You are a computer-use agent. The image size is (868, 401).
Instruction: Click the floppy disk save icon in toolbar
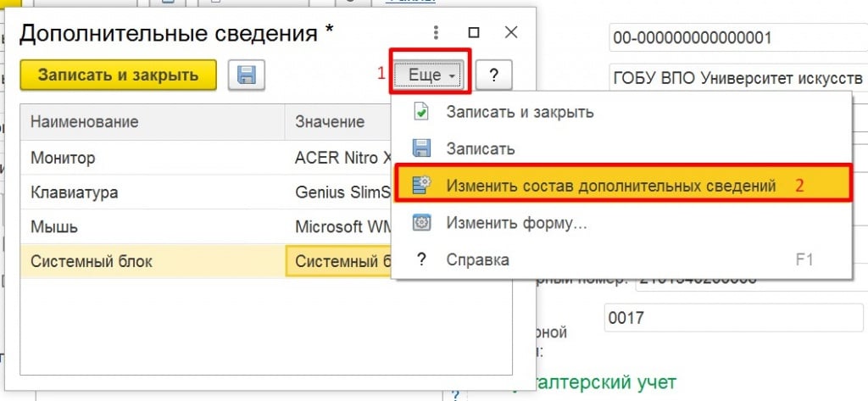247,75
